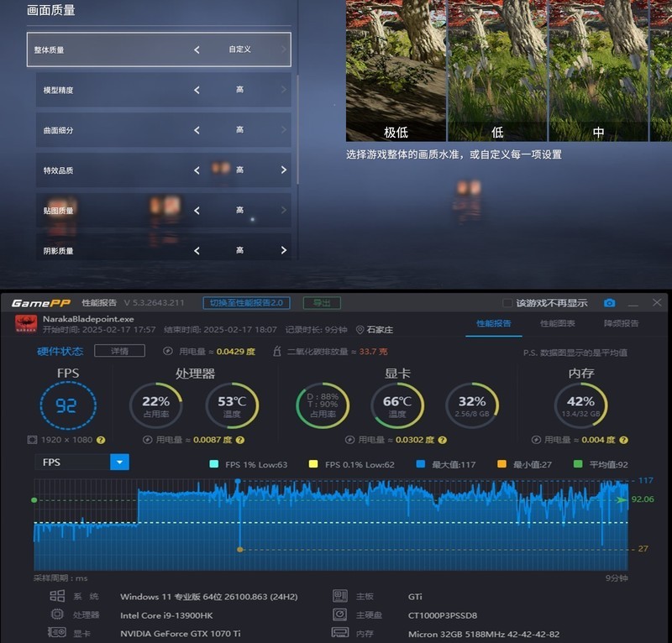The height and width of the screenshot is (643, 672).
Task: Click the 导出 export button
Action: (322, 303)
